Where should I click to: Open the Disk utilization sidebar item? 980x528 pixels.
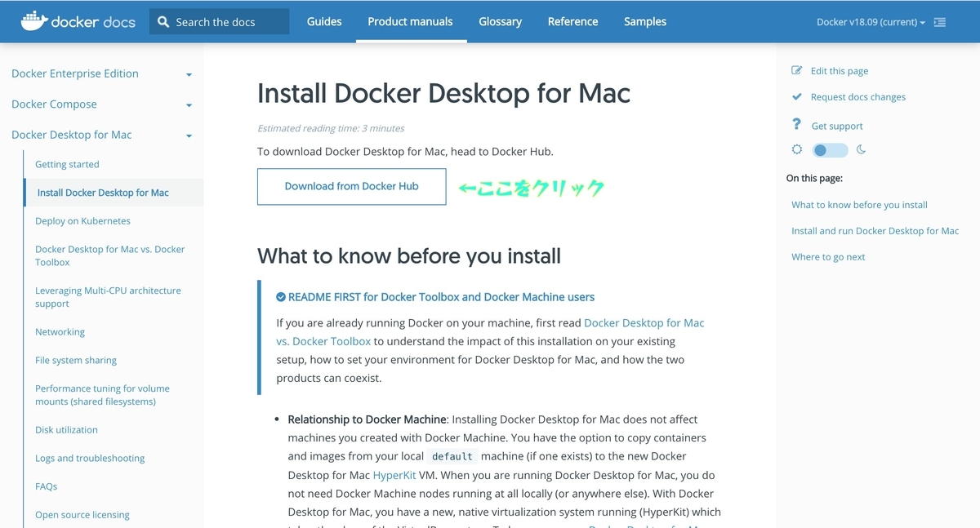[66, 430]
